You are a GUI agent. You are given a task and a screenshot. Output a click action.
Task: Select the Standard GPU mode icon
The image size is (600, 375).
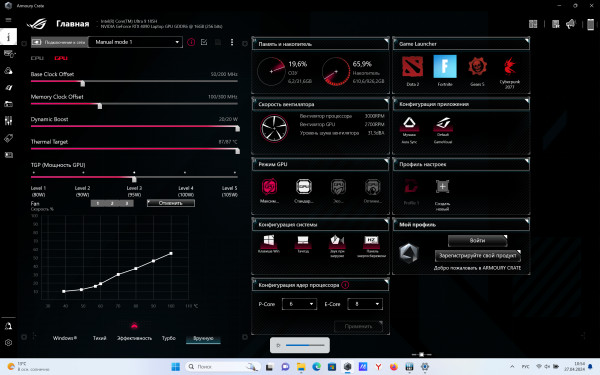(x=304, y=187)
